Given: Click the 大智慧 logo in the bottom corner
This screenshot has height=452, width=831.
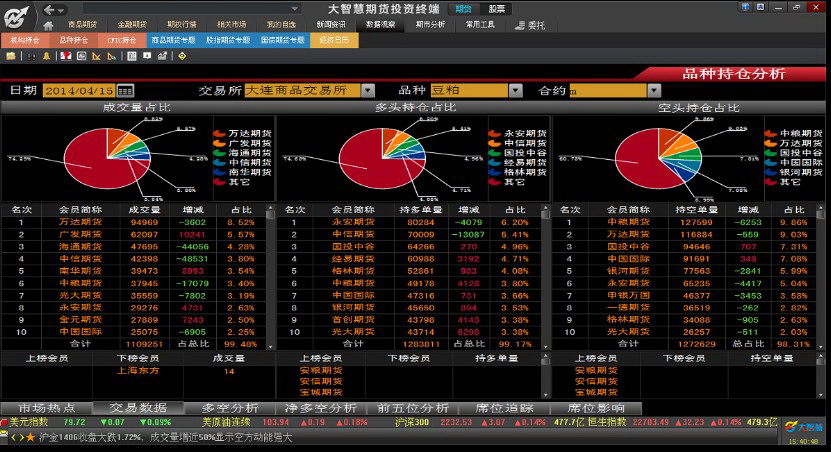Looking at the screenshot, I should tap(803, 427).
